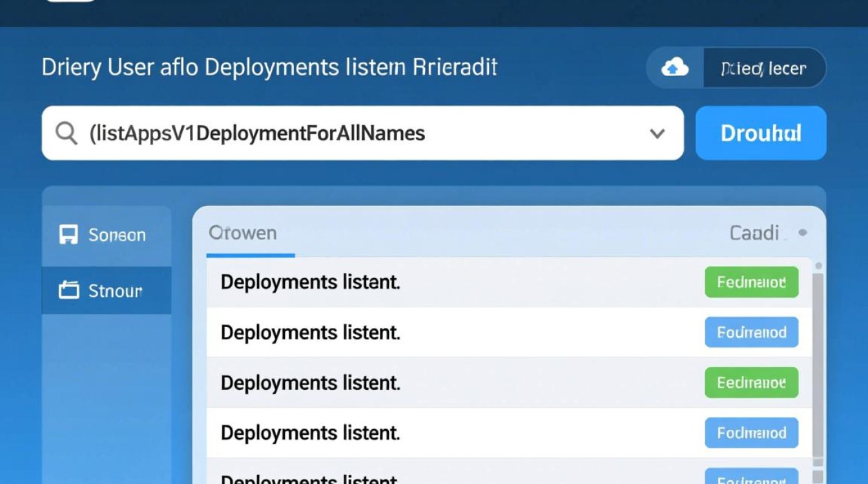Click the magnifier search icon
The image size is (868, 484).
[66, 133]
